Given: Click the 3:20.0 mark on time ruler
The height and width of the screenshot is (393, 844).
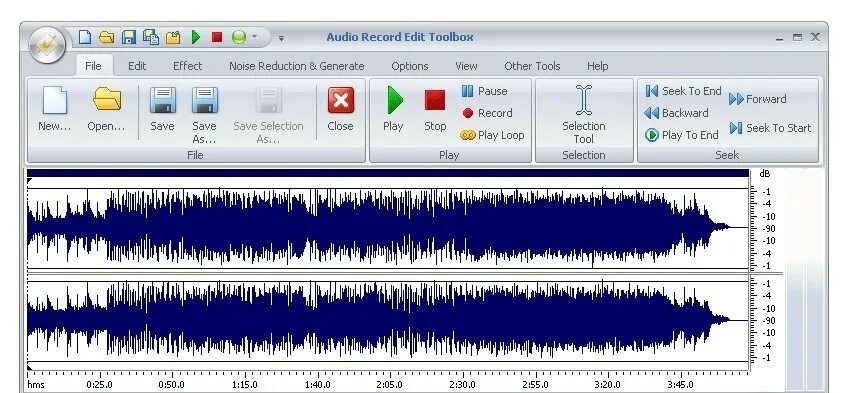Looking at the screenshot, I should 608,385.
